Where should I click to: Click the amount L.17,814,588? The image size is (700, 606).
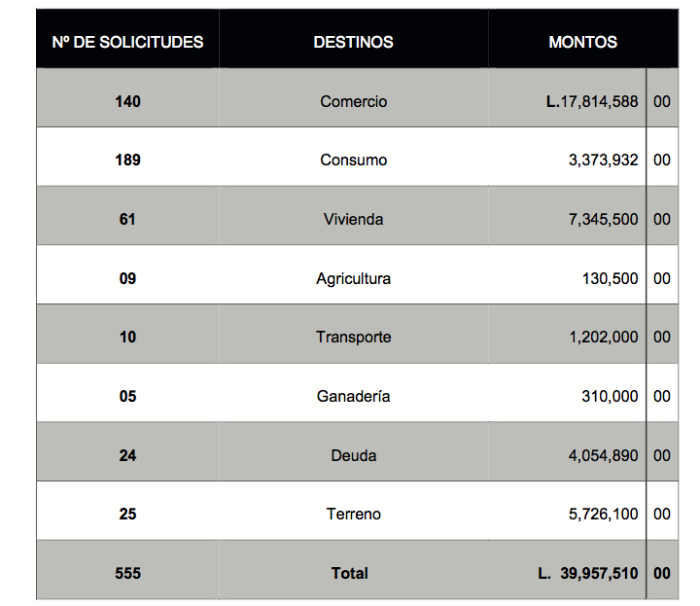point(592,101)
